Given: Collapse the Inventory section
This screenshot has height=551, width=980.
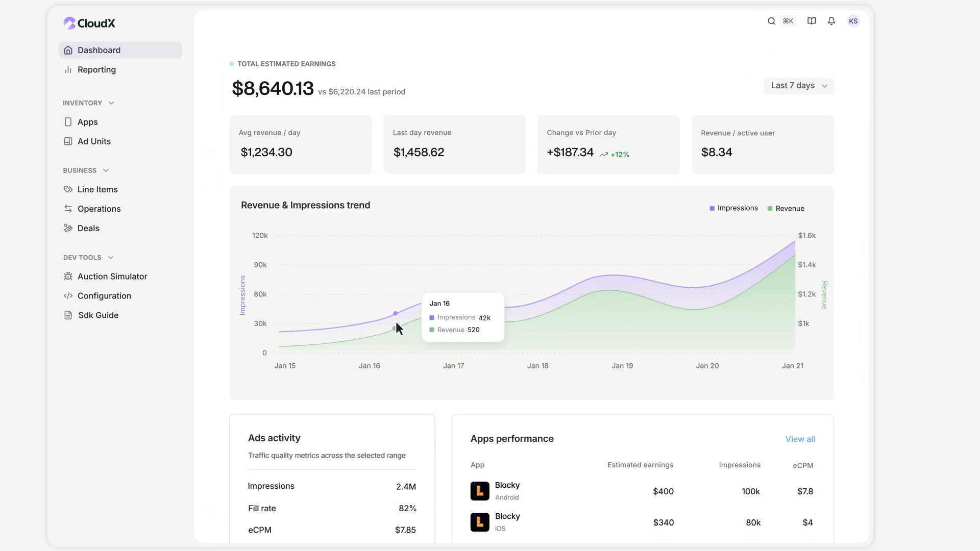Looking at the screenshot, I should click(x=111, y=103).
